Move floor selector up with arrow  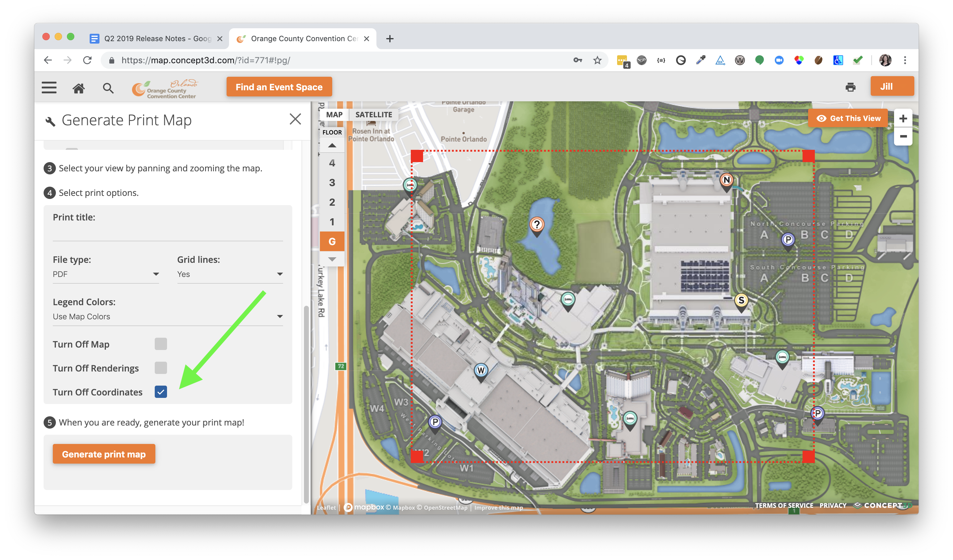pyautogui.click(x=332, y=145)
